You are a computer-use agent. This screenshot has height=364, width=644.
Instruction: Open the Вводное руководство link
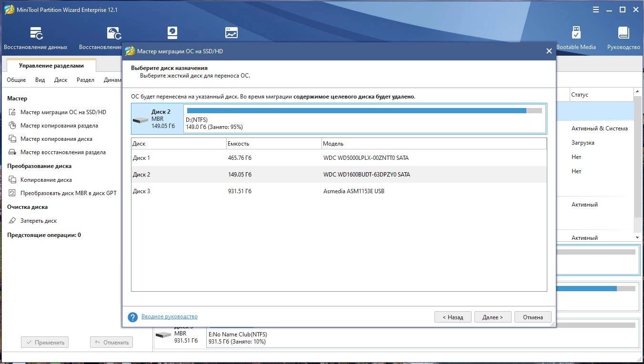[x=169, y=316]
